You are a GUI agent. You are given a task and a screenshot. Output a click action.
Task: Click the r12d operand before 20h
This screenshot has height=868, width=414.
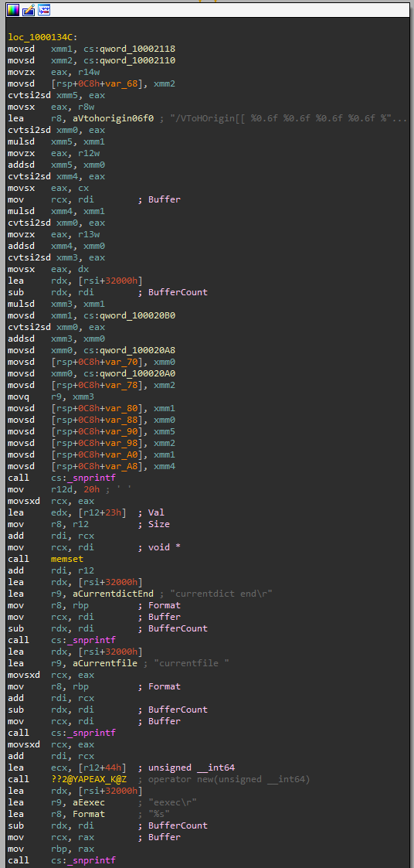pos(62,489)
